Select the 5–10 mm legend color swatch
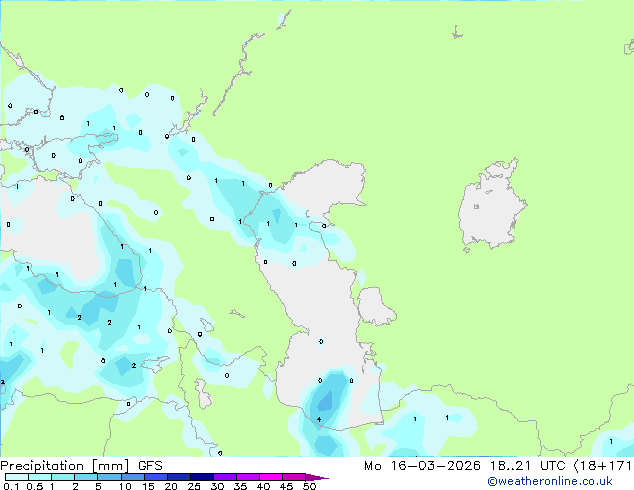634x490 pixels. coord(109,477)
